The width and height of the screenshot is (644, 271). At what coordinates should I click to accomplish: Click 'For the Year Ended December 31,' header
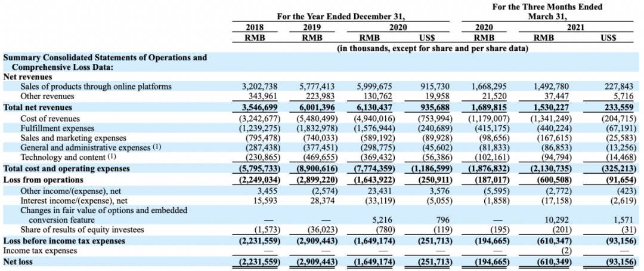coord(341,17)
